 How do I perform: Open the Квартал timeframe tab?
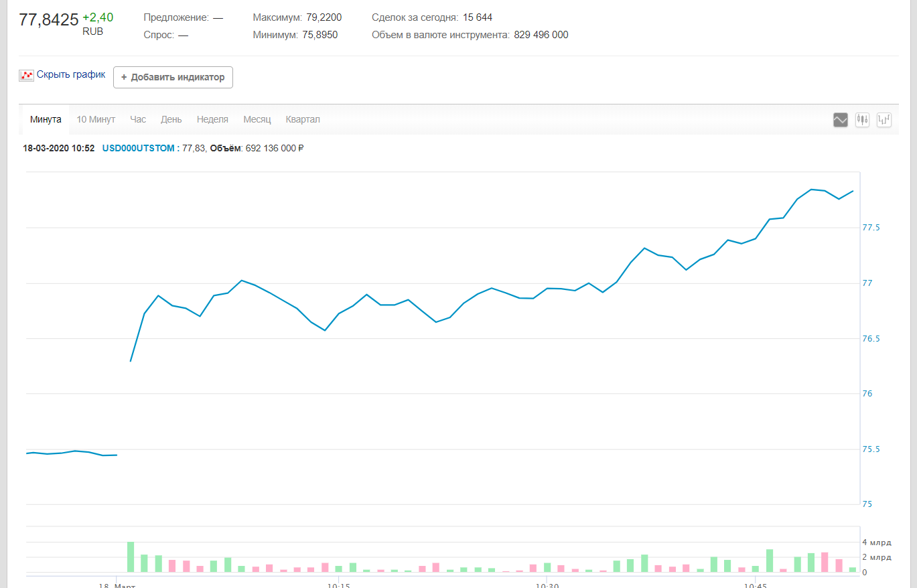click(x=303, y=119)
